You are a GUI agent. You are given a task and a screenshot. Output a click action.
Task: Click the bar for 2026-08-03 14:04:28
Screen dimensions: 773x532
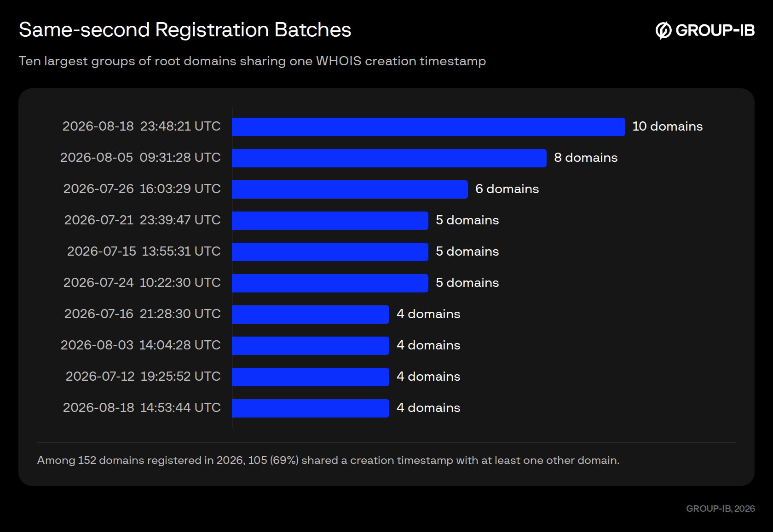[311, 346]
